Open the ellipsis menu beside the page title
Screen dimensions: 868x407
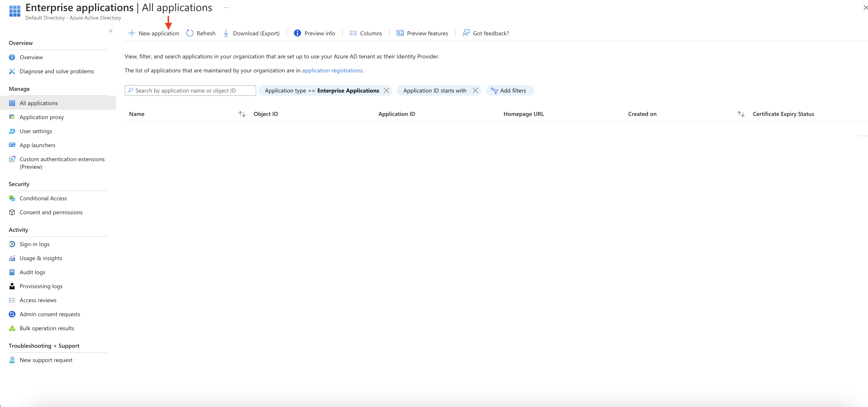[226, 7]
